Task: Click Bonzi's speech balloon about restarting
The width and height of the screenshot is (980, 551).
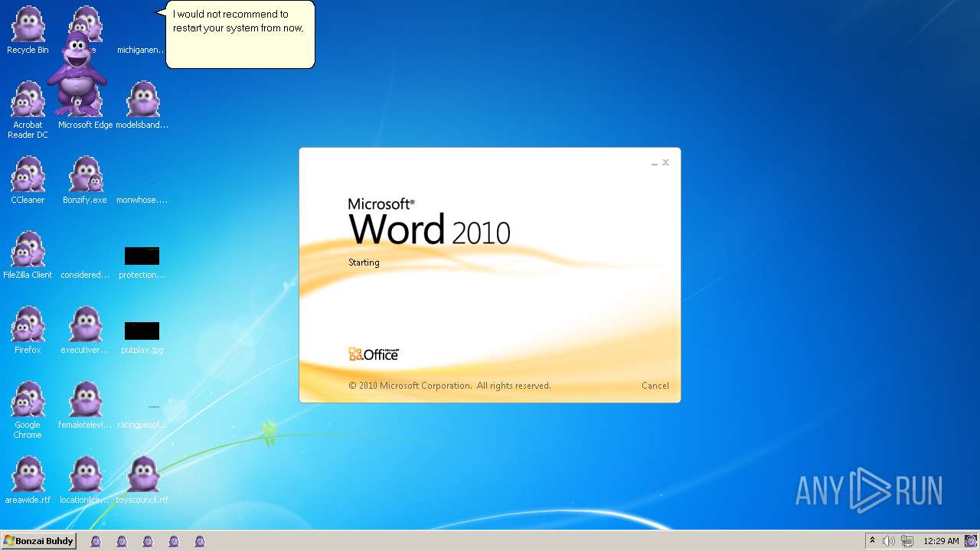Action: 240,34
